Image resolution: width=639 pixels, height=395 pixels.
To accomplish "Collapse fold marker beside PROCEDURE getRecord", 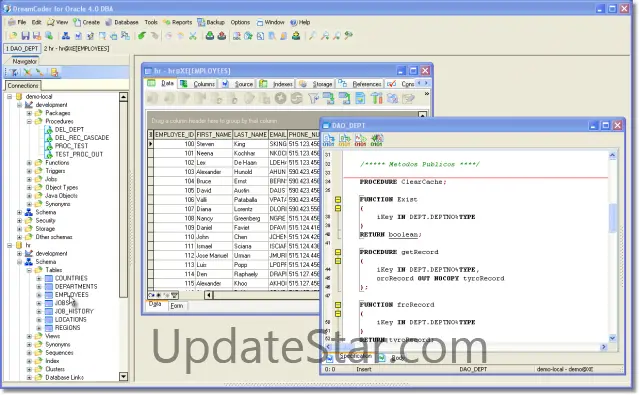I will [338, 252].
